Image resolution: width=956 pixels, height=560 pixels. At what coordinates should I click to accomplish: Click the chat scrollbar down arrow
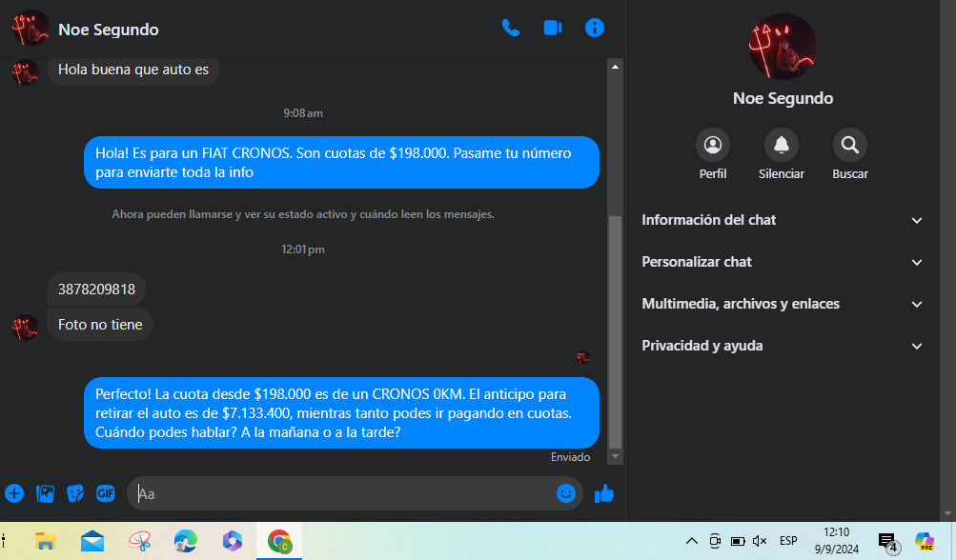click(x=615, y=456)
